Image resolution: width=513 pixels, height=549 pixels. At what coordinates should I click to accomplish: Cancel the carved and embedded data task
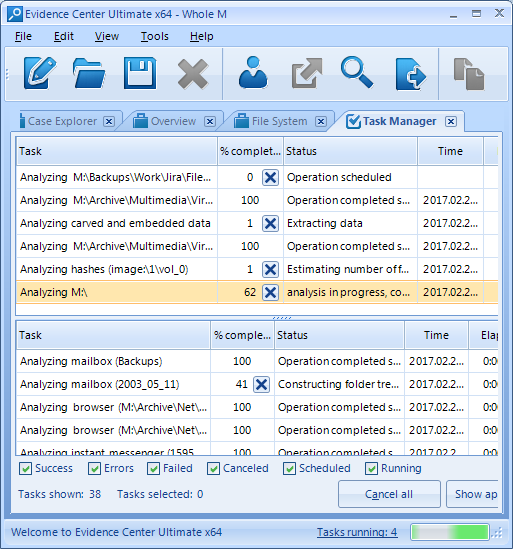coord(270,223)
